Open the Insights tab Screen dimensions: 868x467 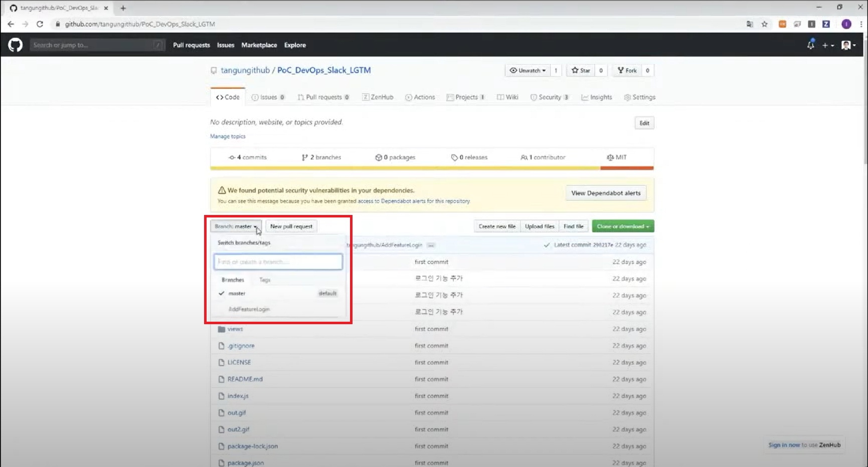point(597,97)
